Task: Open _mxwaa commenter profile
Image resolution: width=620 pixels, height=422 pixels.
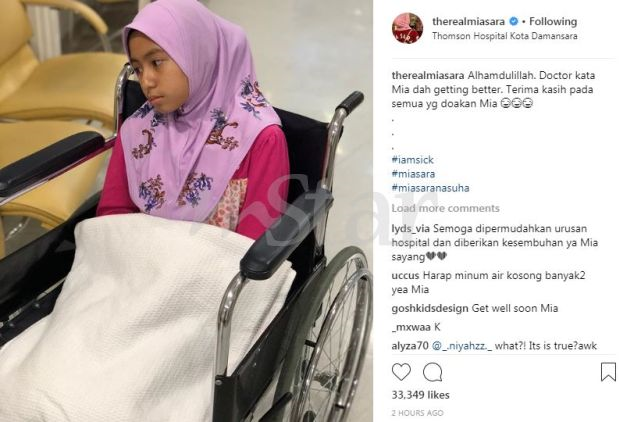Action: click(x=411, y=327)
